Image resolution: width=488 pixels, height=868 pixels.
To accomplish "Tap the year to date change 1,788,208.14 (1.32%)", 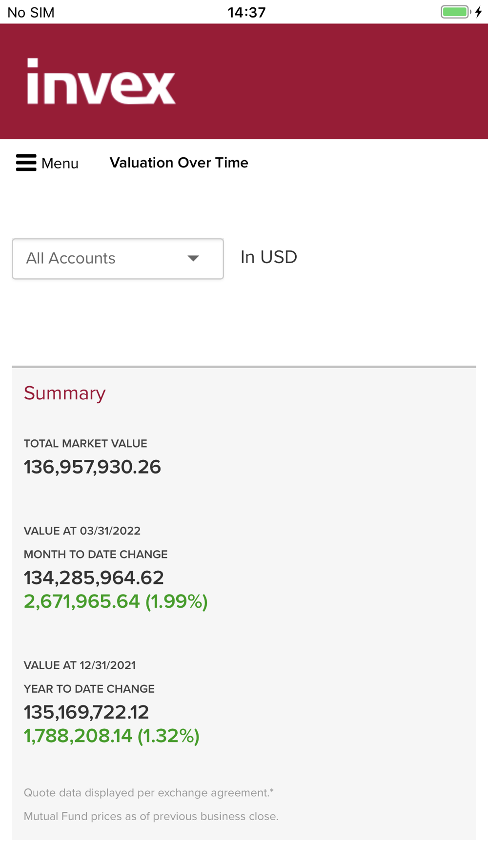I will [x=111, y=736].
